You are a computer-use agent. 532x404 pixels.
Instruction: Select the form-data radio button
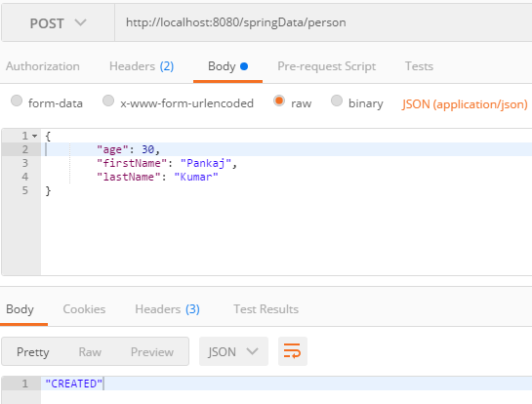(x=17, y=101)
